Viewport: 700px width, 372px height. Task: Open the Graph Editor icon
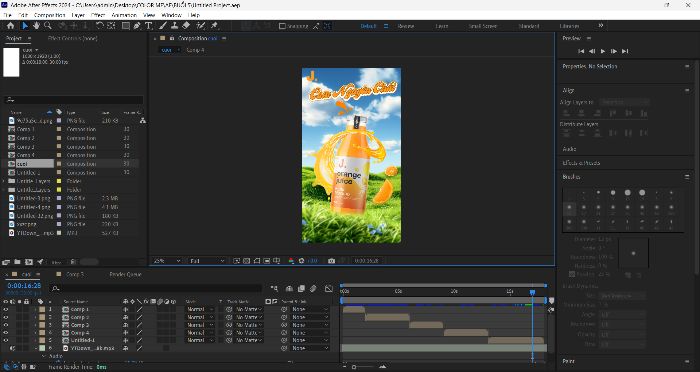point(329,289)
